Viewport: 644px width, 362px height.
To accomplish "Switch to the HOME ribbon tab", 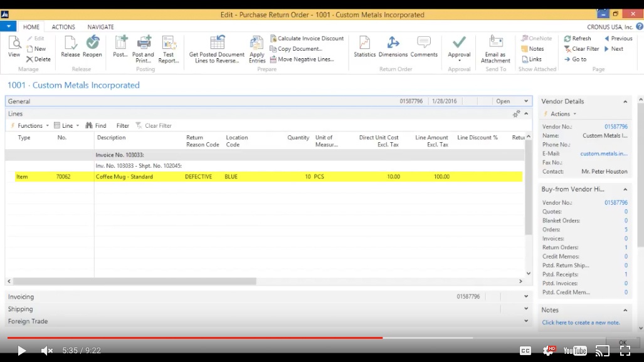I will 31,27.
